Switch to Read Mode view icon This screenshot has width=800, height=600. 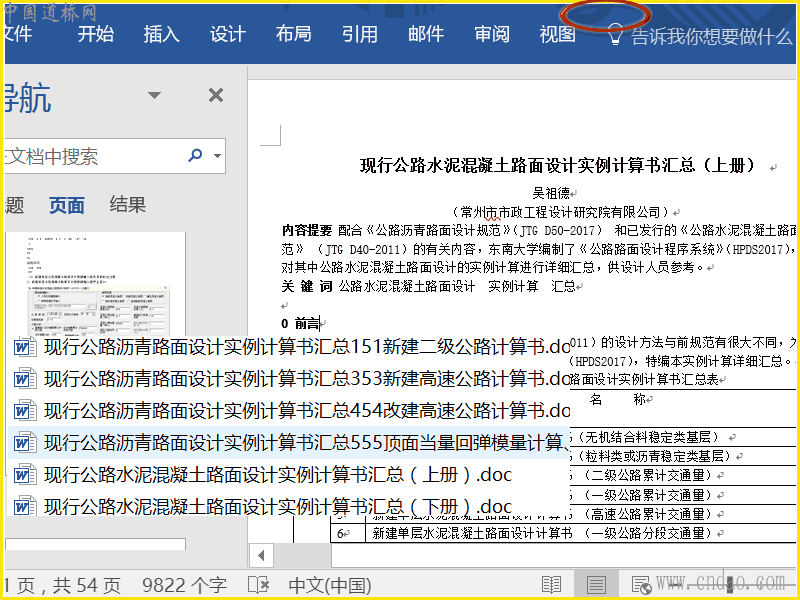(552, 585)
